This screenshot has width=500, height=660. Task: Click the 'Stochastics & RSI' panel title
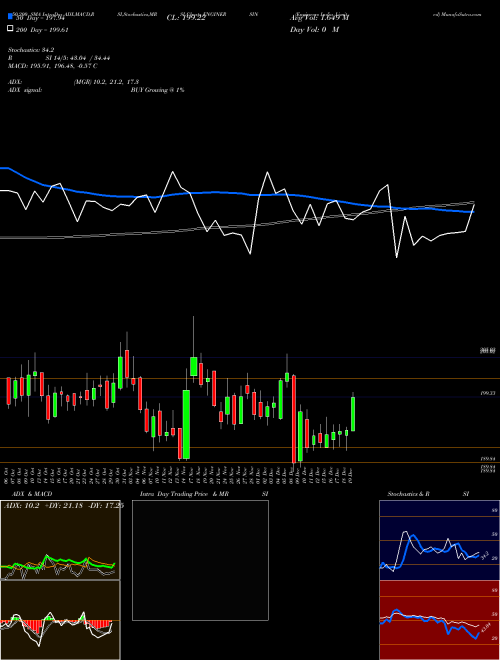point(428,494)
